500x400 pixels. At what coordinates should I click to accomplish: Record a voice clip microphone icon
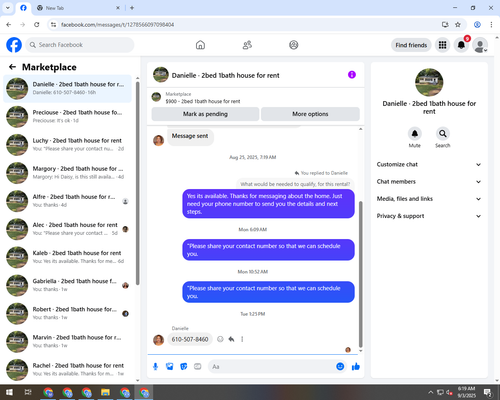[x=155, y=367]
